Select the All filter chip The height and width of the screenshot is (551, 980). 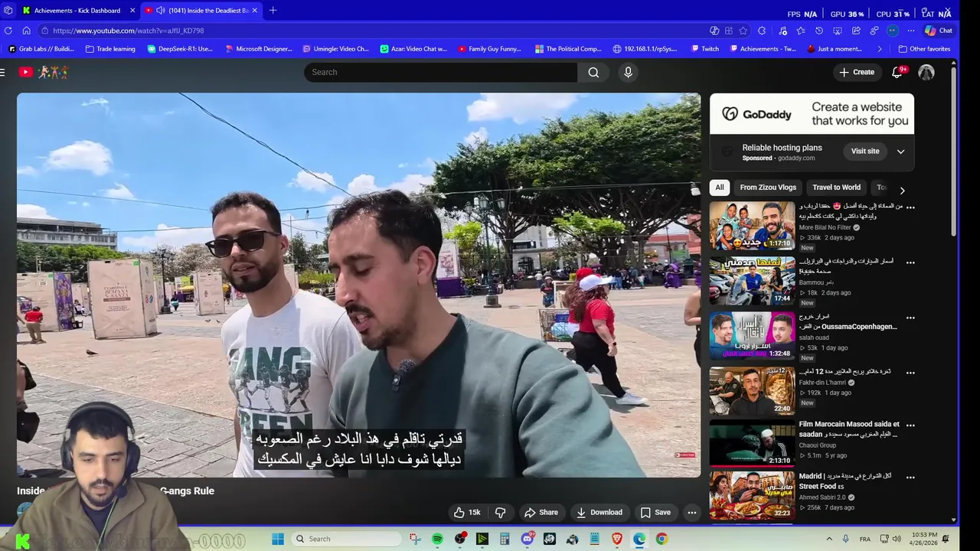coord(719,187)
